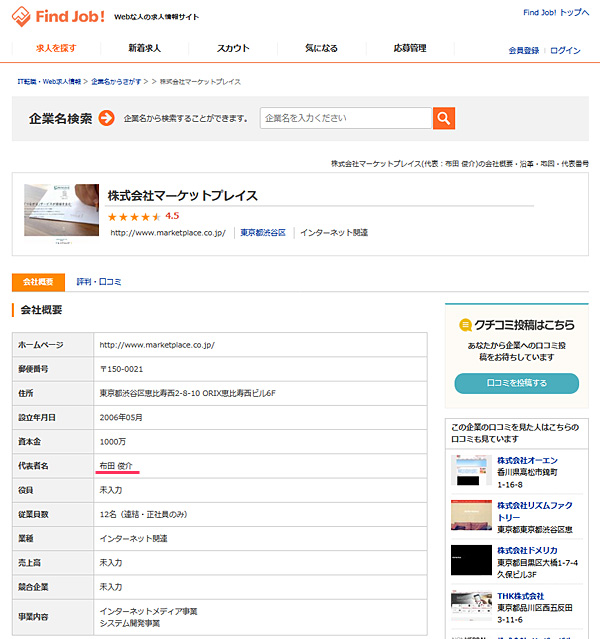This screenshot has width=600, height=639.
Task: Click the 会員登録 link
Action: pos(523,51)
